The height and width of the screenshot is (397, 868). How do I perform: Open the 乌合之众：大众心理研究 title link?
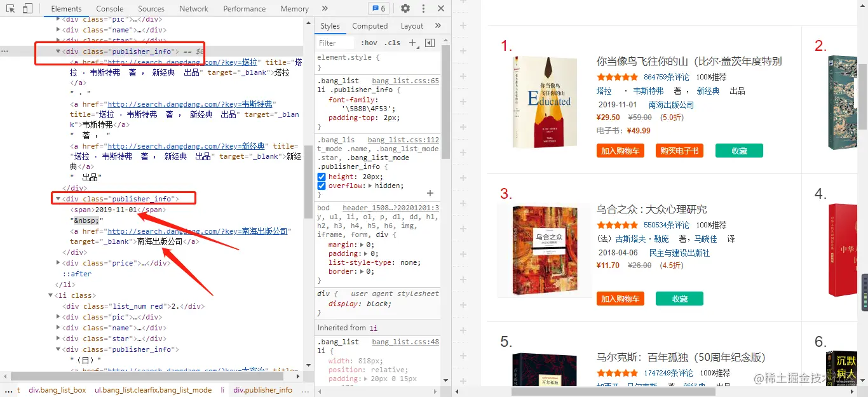point(652,209)
